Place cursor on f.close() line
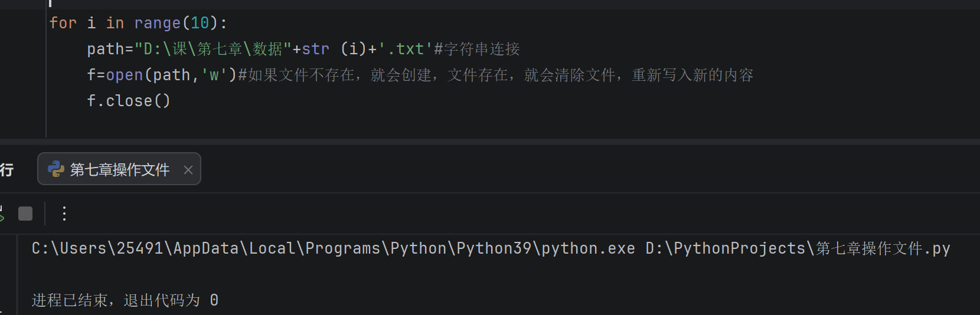 [x=129, y=101]
